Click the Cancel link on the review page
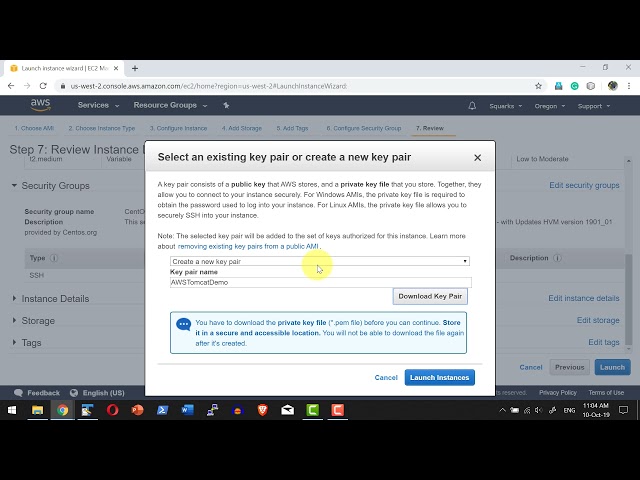 click(531, 367)
